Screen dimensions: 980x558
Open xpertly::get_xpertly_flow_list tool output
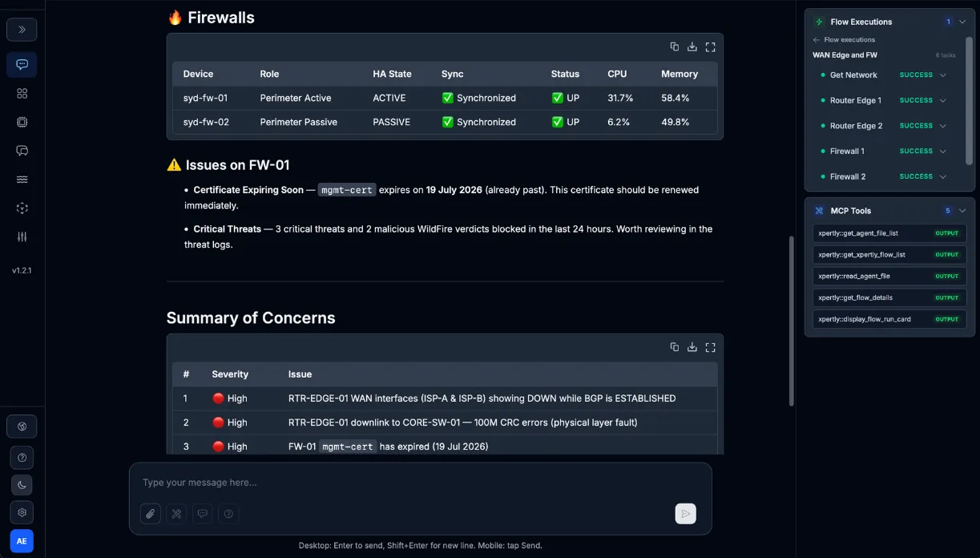click(x=889, y=255)
